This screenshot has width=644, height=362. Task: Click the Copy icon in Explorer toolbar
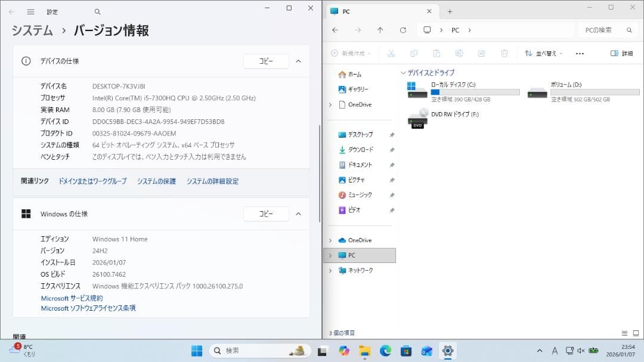[414, 54]
